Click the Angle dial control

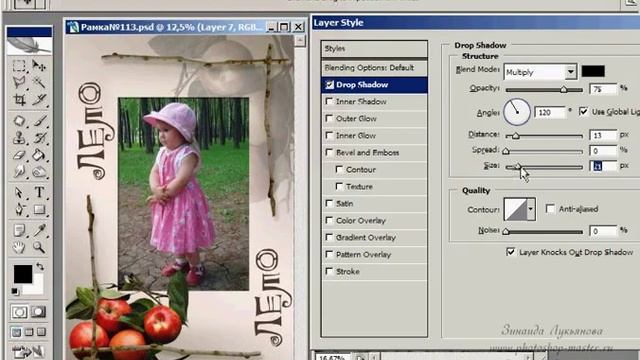pos(517,111)
